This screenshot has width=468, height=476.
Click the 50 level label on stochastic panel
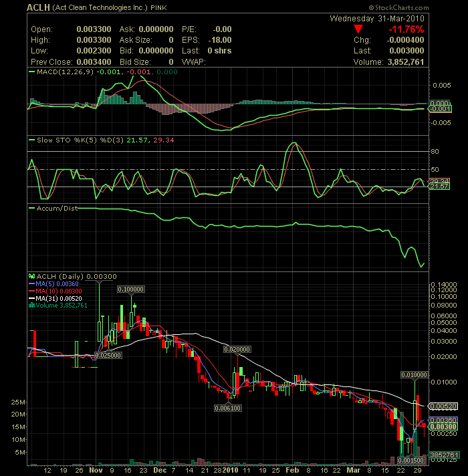435,169
